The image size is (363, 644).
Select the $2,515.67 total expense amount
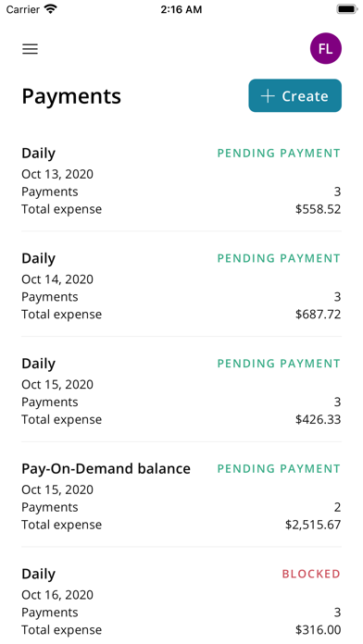coord(313,525)
